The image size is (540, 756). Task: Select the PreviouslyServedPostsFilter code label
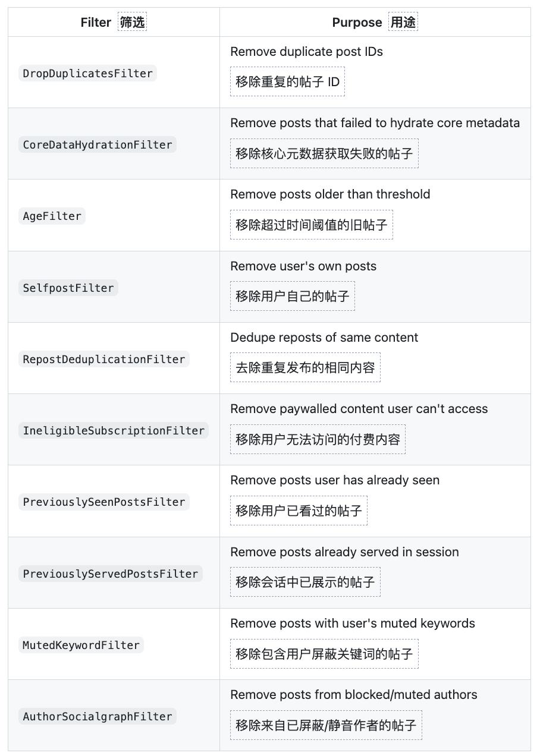pos(111,574)
